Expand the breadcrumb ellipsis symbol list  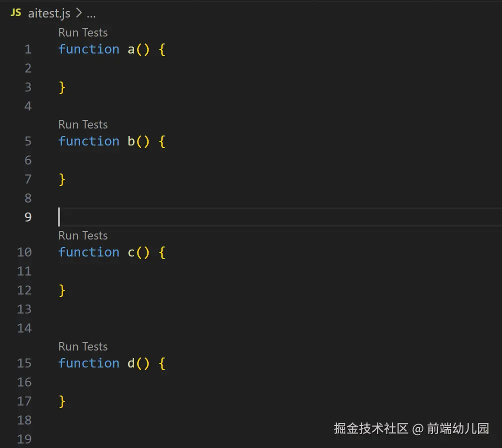pyautogui.click(x=91, y=14)
